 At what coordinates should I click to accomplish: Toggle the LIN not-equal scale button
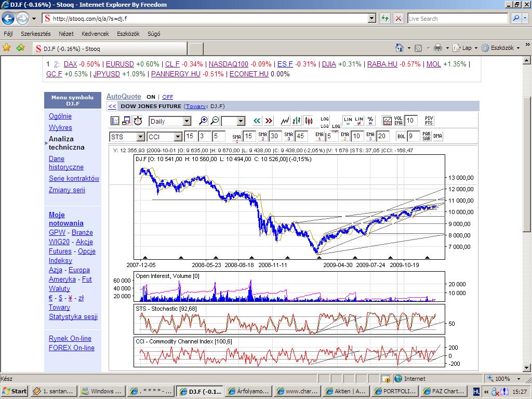[359, 121]
